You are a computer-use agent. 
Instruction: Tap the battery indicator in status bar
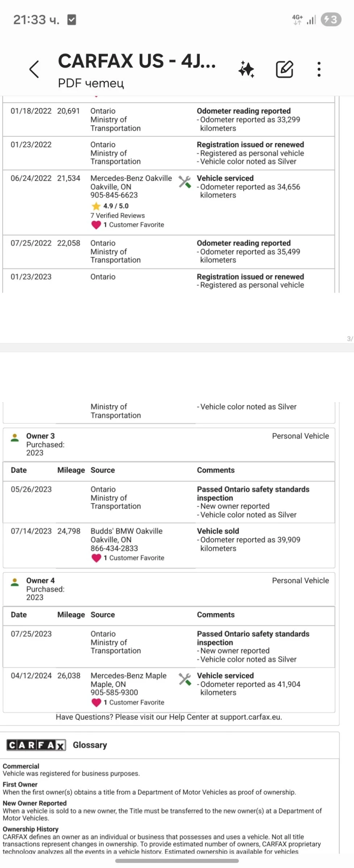tap(331, 20)
